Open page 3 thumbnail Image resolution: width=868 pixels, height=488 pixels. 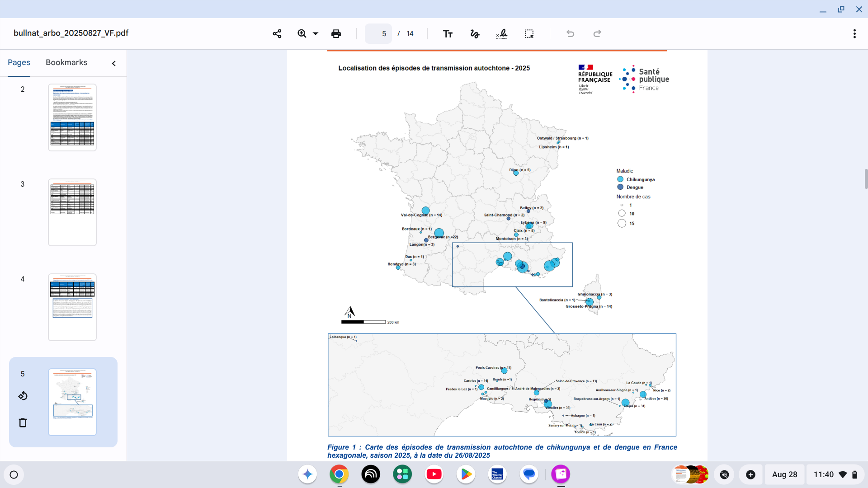point(72,212)
